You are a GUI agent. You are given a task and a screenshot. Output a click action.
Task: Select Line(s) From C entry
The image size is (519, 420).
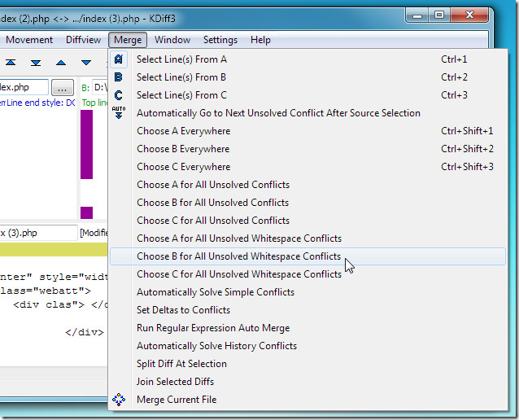point(307,95)
